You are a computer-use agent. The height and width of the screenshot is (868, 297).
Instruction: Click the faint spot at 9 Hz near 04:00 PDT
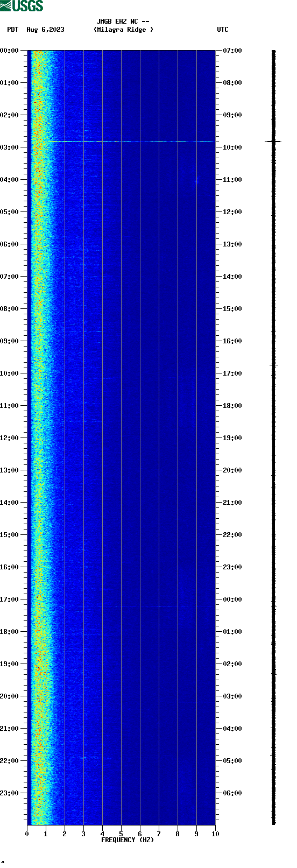tap(196, 181)
